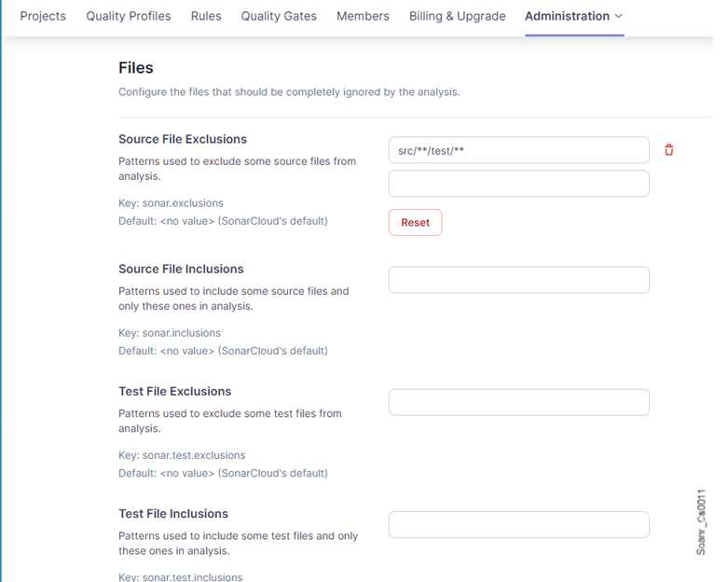
Task: Click the Key: sonar.test.exclusions text
Action: pos(182,455)
